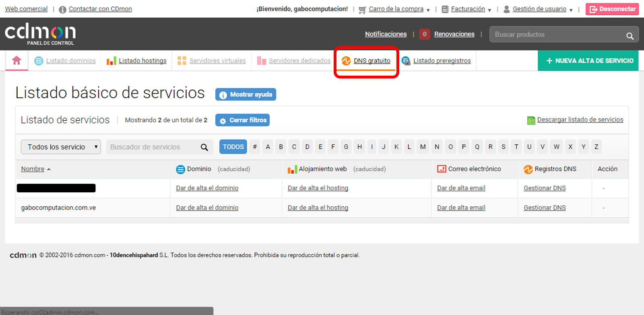Click Dar de alta email for gabocomputacion.com.ve
The image size is (644, 315).
point(461,208)
